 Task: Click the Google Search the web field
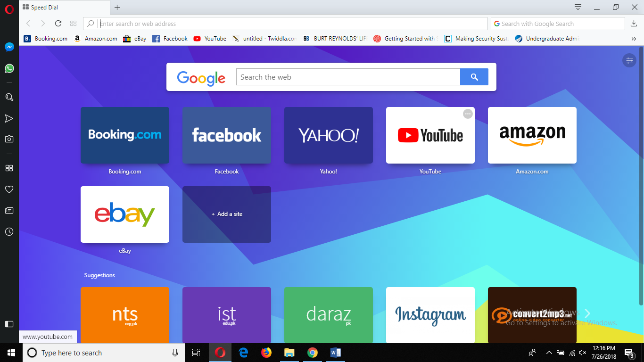click(347, 77)
